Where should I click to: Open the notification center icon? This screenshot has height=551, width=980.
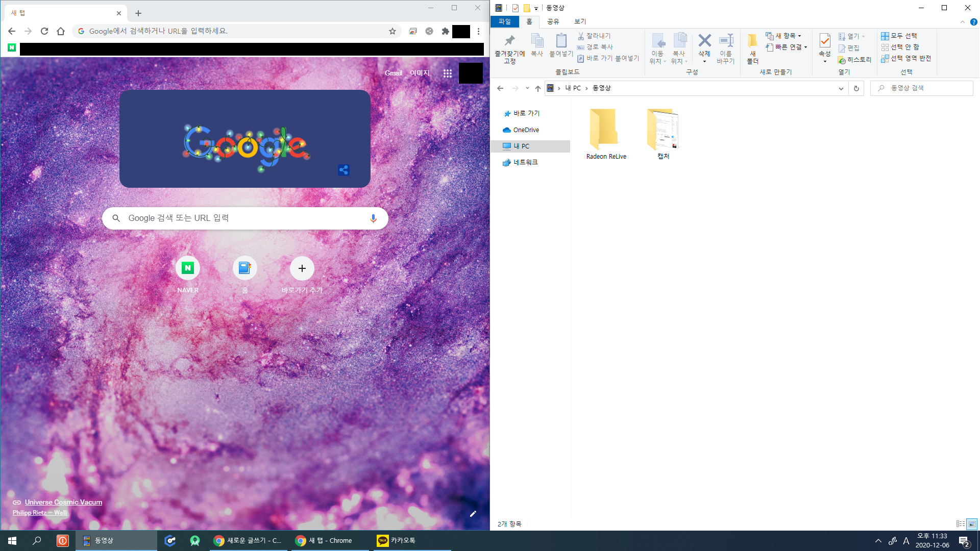tap(964, 541)
